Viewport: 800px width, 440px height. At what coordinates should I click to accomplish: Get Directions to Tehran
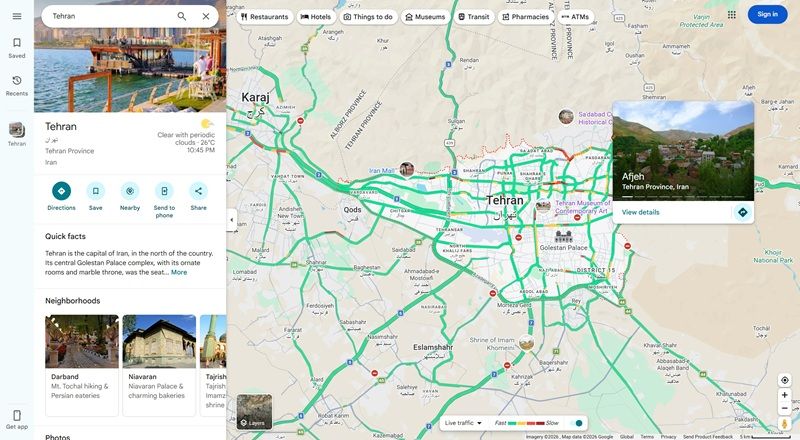click(x=61, y=197)
